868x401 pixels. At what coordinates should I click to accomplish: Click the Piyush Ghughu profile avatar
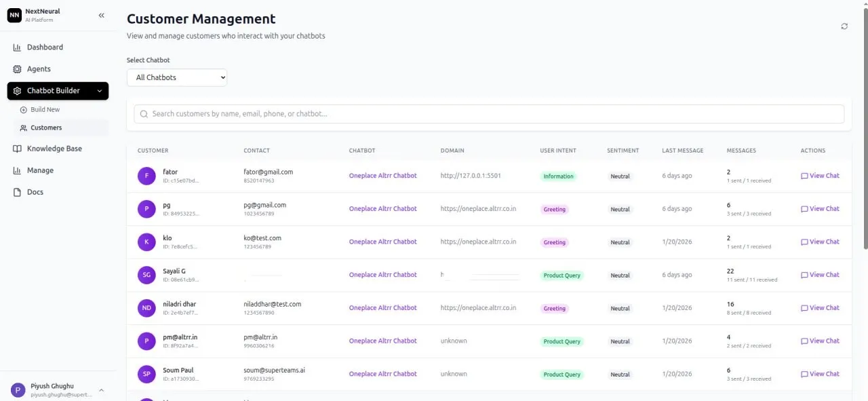(18, 390)
